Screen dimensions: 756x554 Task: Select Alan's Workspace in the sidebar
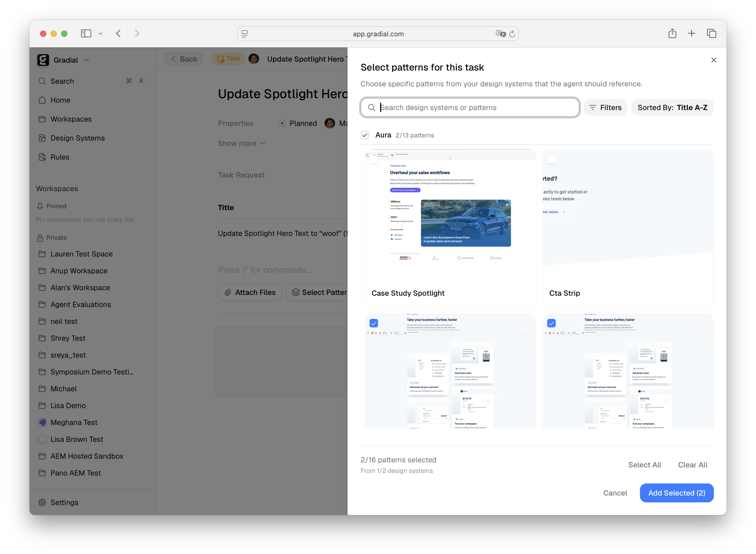click(x=80, y=287)
